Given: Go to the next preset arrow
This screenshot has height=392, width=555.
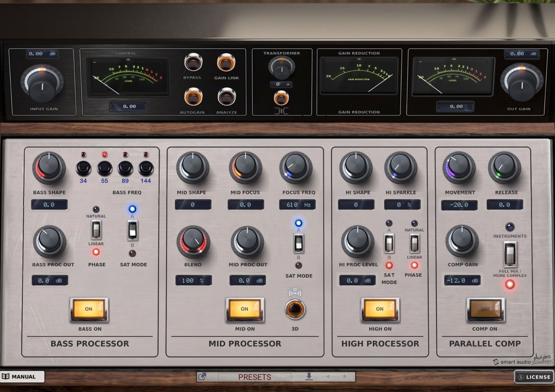Looking at the screenshot, I should [345, 376].
